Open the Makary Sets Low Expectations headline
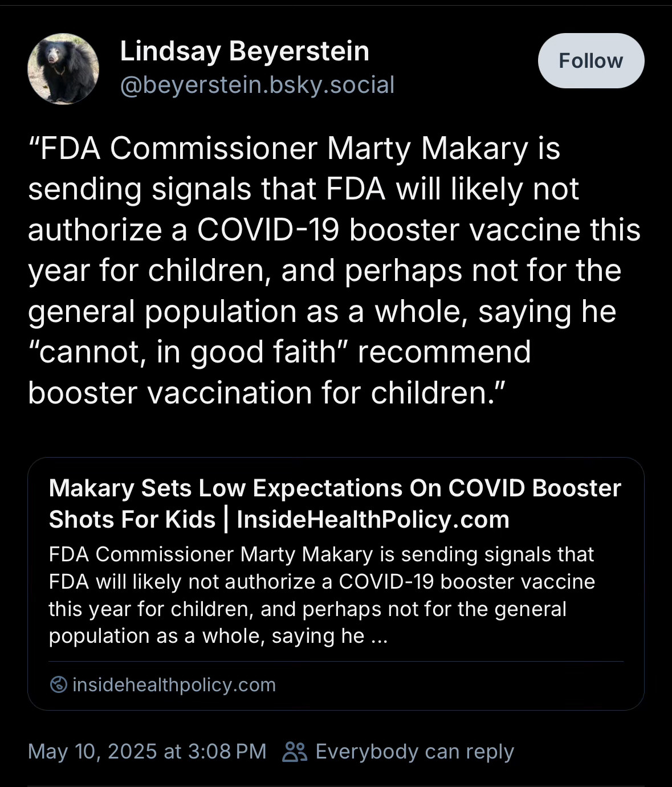Screen dimensions: 672x787 [x=335, y=504]
